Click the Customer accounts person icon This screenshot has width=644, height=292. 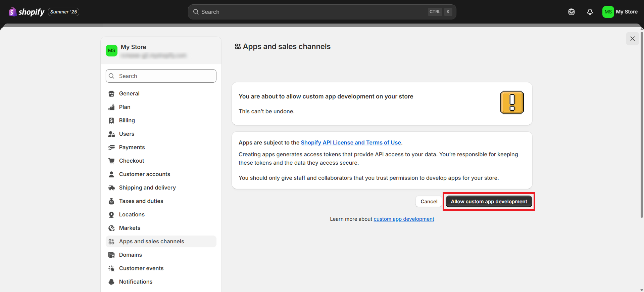[111, 174]
